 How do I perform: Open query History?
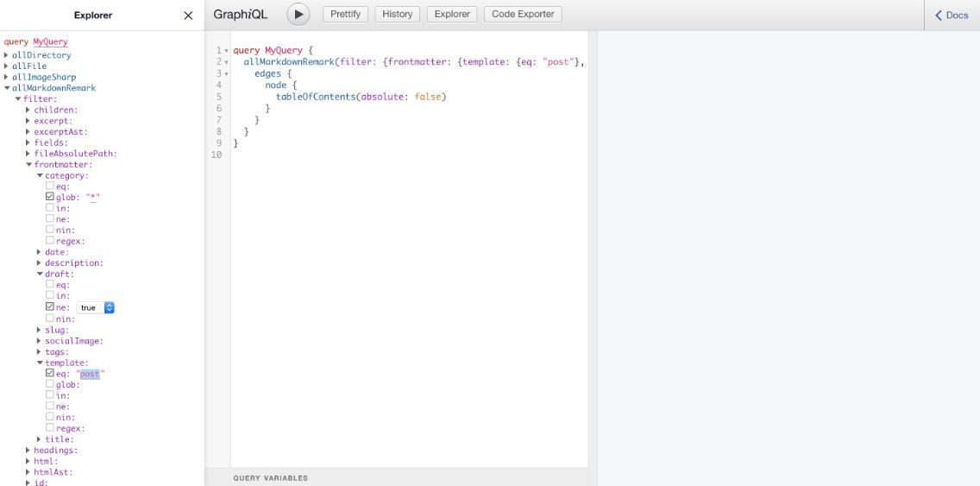(397, 14)
